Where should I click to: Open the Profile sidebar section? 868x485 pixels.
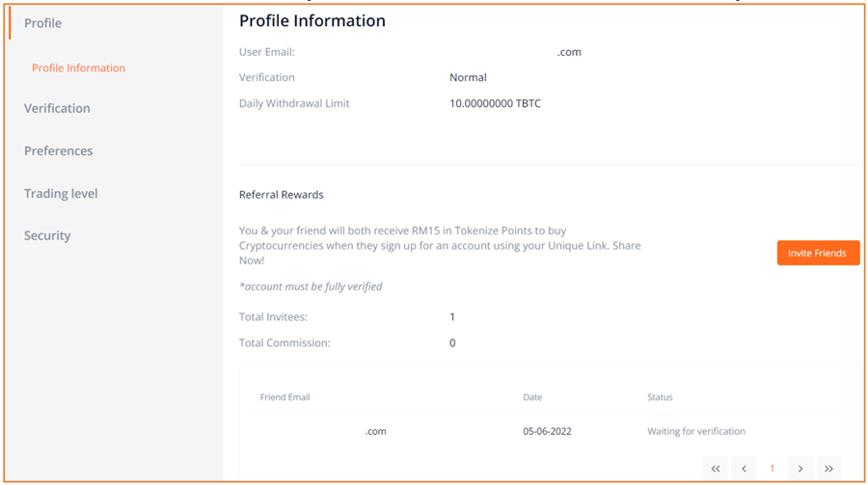tap(42, 23)
